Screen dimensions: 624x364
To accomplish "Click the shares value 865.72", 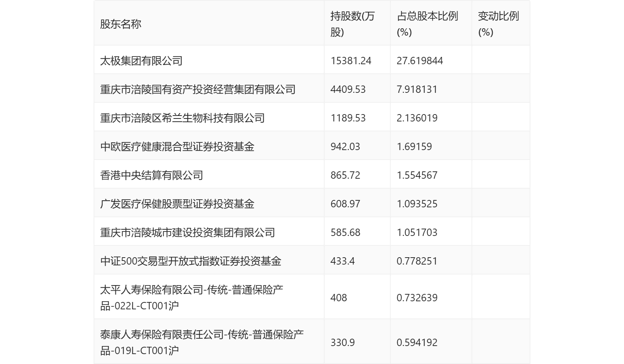I will pos(345,175).
